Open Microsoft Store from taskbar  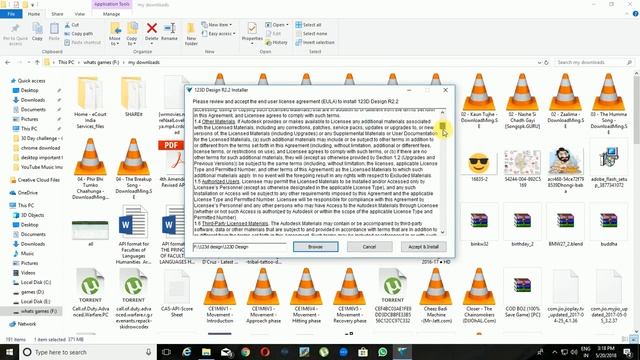pos(363,352)
